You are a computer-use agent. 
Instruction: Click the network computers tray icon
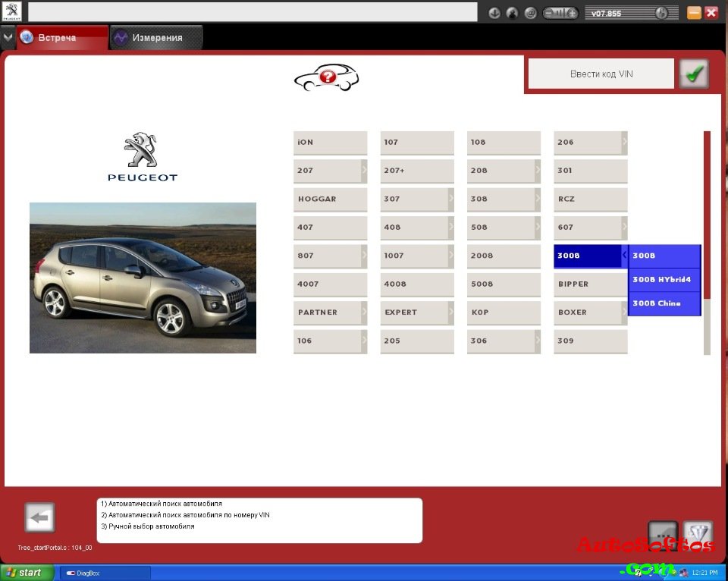coord(683,573)
